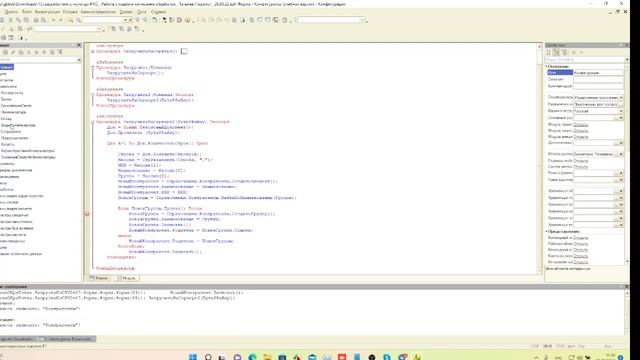Close the messages panel
Image resolution: width=640 pixels, height=360 pixels.
[627, 287]
